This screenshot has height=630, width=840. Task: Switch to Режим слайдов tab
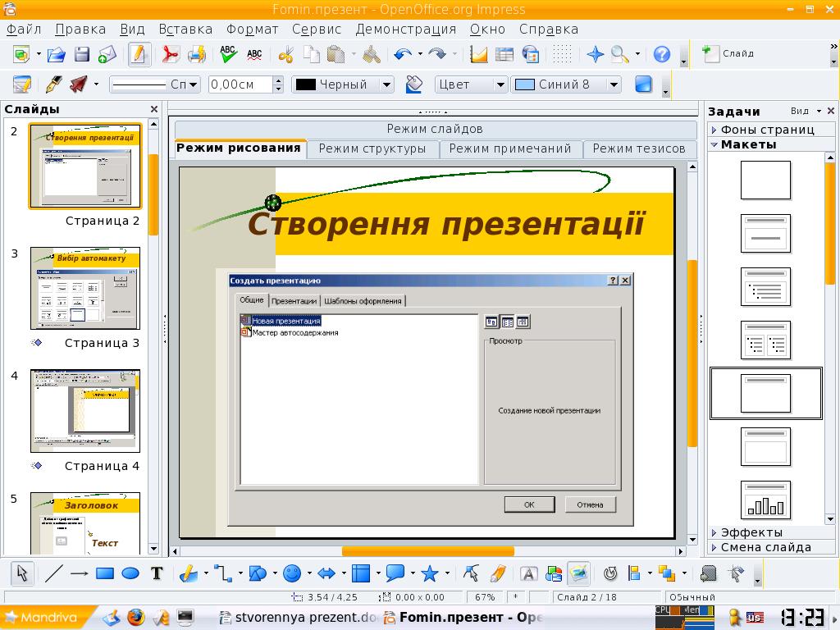[435, 129]
